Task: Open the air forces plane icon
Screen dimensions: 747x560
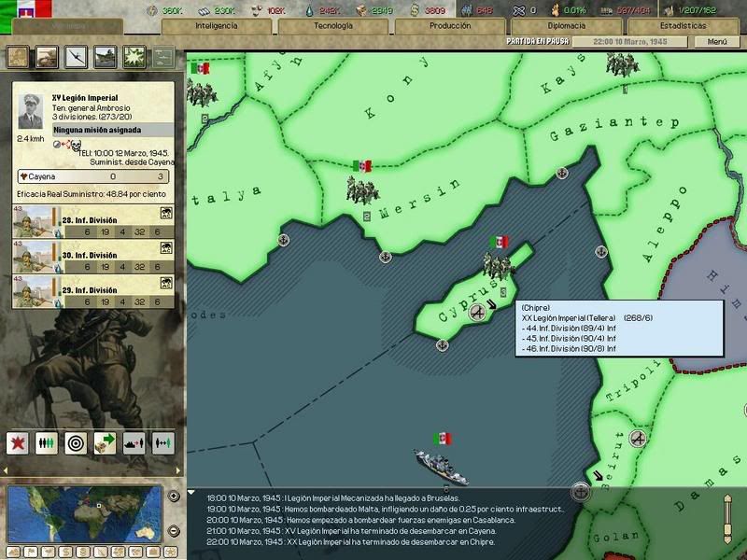Action: [76, 57]
